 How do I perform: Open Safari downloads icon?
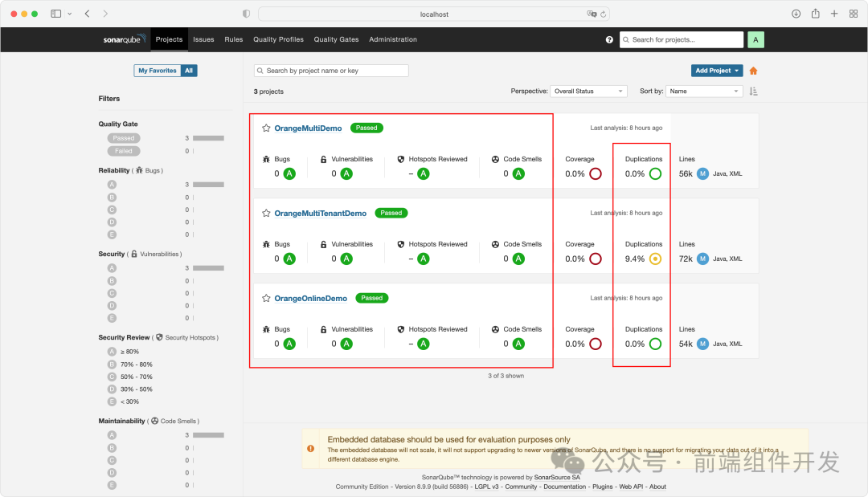pyautogui.click(x=796, y=14)
